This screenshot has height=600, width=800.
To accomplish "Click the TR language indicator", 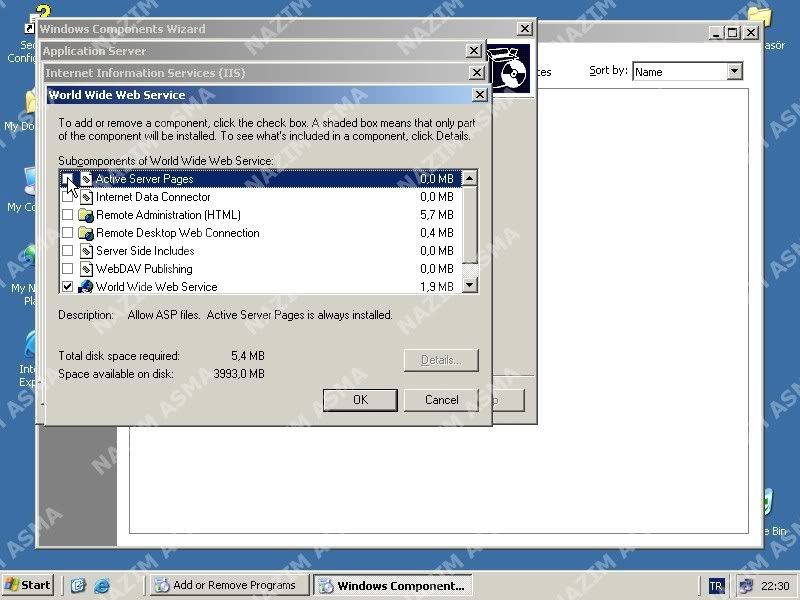I will (716, 586).
